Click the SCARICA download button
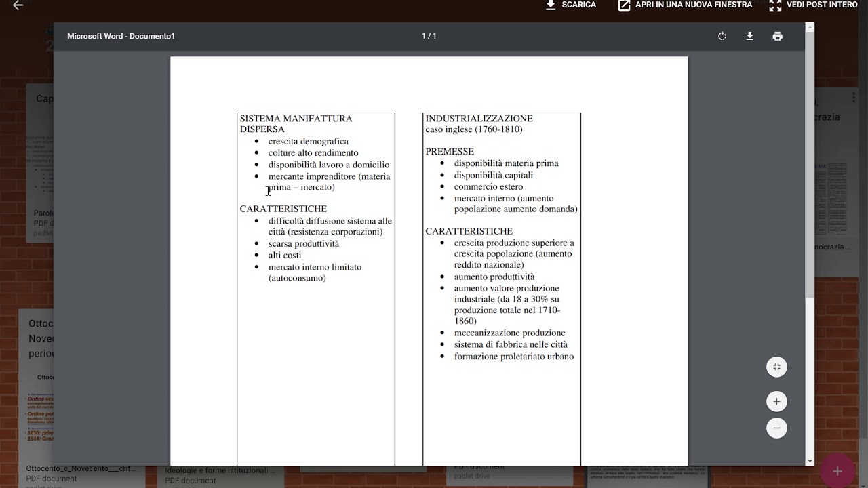868x488 pixels. point(571,5)
